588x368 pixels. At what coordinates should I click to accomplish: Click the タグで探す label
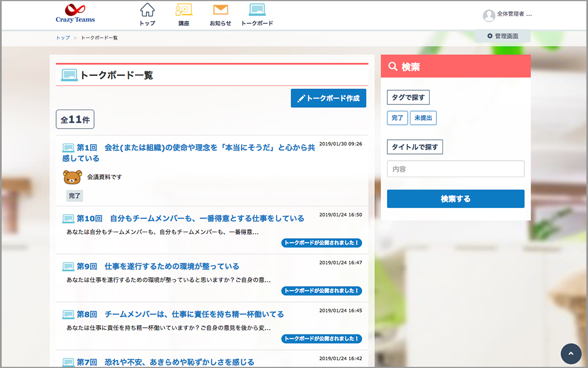coord(408,97)
